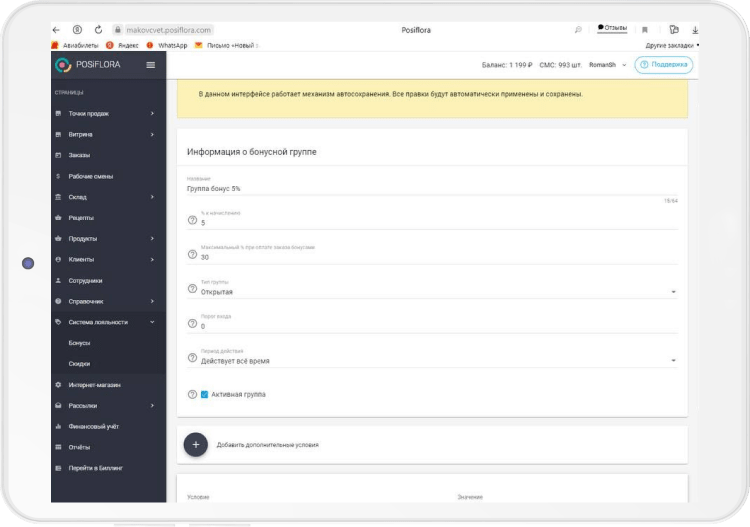Toggle the 'Активная группа' checkbox
Image resolution: width=750 pixels, height=527 pixels.
(205, 395)
